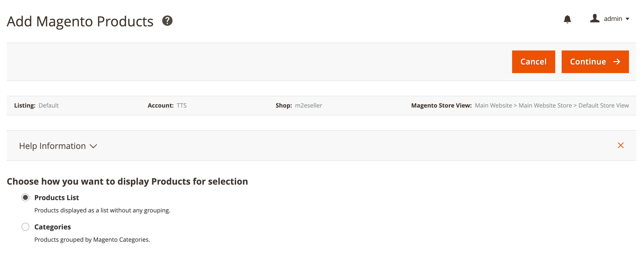Click the admin user avatar icon
Viewport: 644px width, 256px height.
pos(594,19)
